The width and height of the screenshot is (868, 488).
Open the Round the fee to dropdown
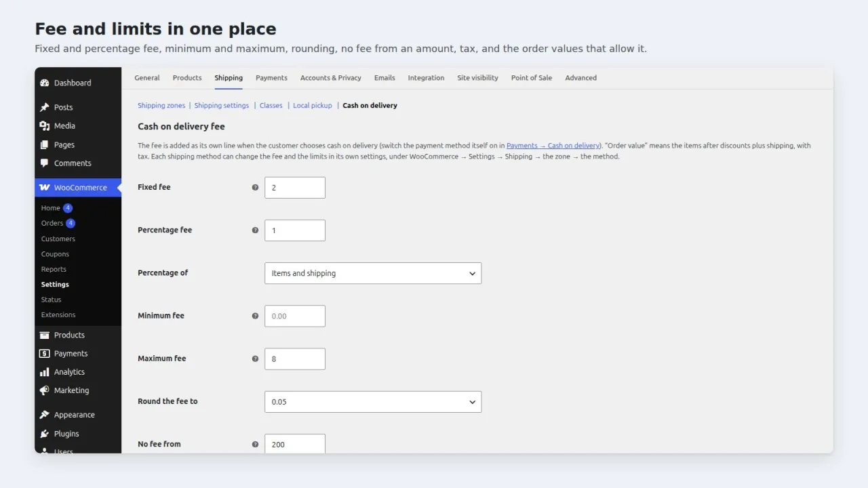coord(373,402)
